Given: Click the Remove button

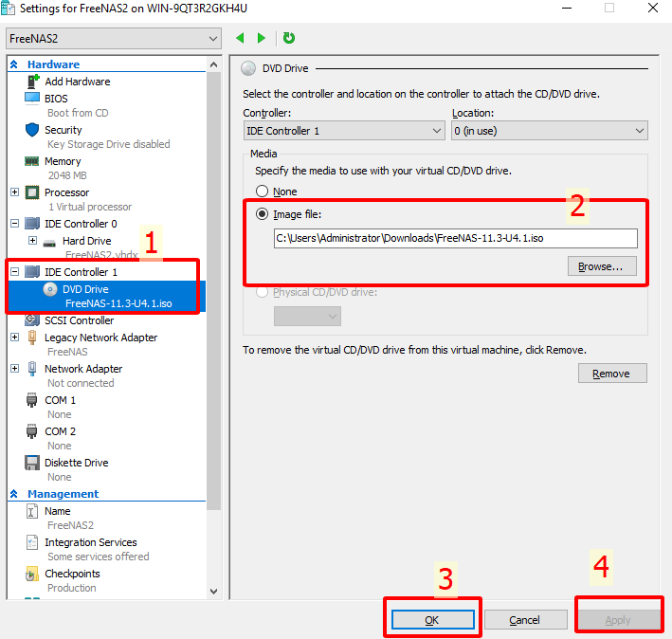Looking at the screenshot, I should pyautogui.click(x=611, y=374).
